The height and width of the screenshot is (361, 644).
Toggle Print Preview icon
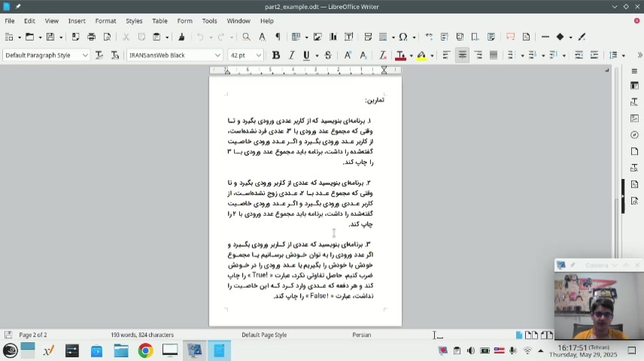(x=107, y=37)
